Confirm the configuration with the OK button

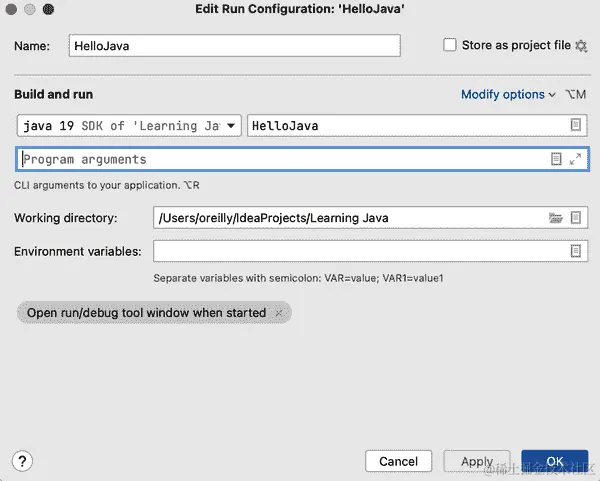click(x=554, y=461)
